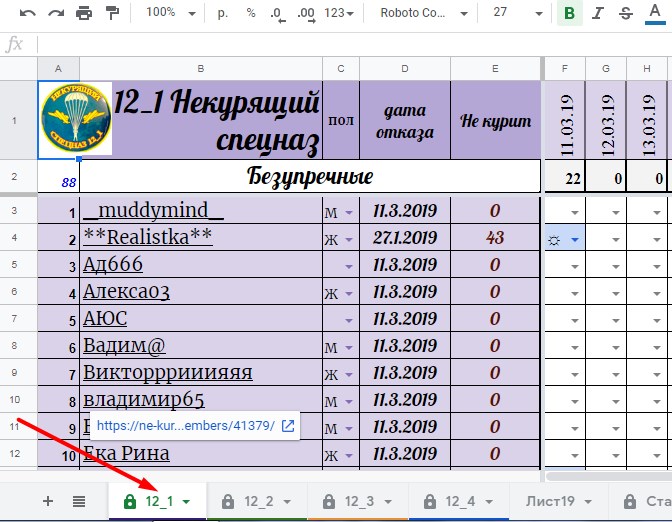This screenshot has height=522, width=672.
Task: Switch to the Лист19 sheet tab
Action: click(551, 501)
